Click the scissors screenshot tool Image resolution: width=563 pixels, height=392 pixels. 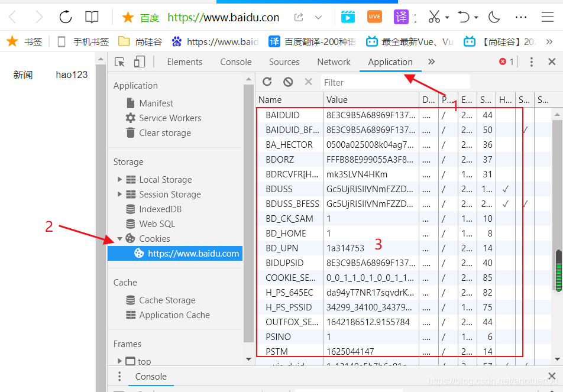[434, 17]
